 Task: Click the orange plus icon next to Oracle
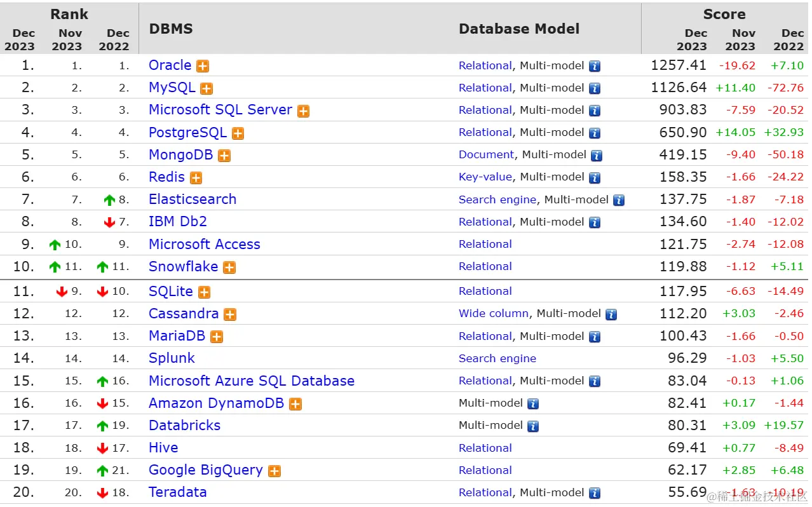tap(203, 66)
